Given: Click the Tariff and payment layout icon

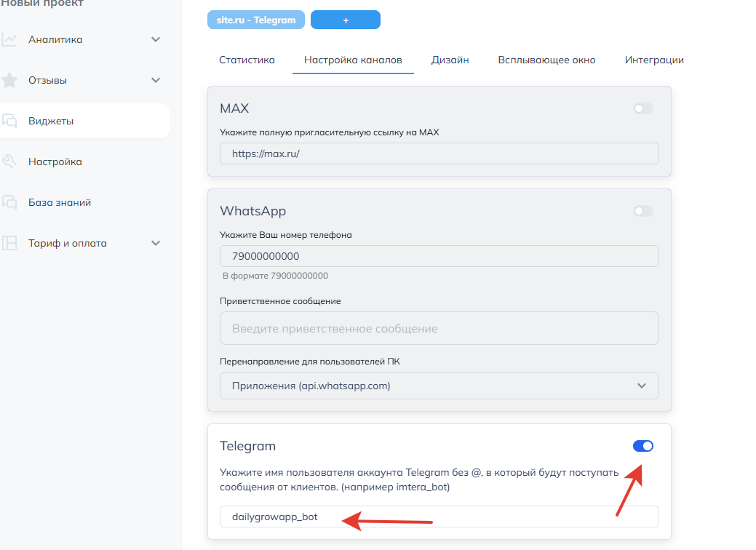Looking at the screenshot, I should point(9,243).
